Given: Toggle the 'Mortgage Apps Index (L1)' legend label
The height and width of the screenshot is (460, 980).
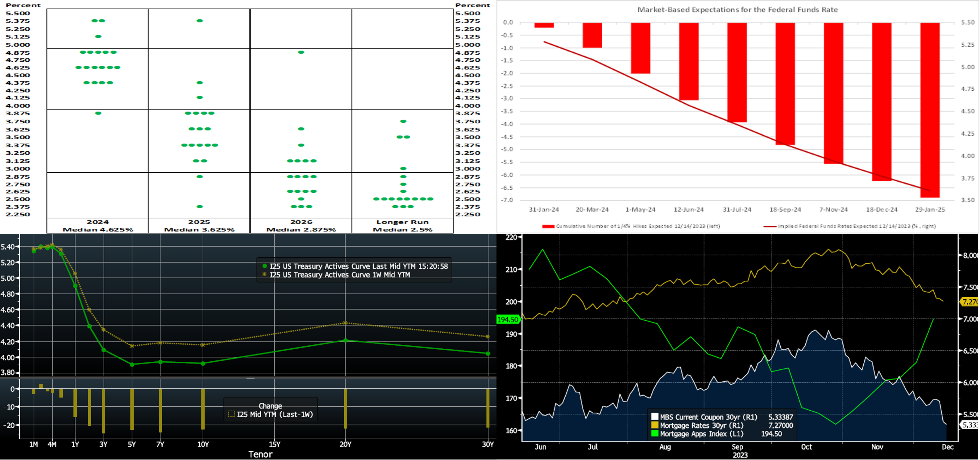Looking at the screenshot, I should [x=702, y=434].
